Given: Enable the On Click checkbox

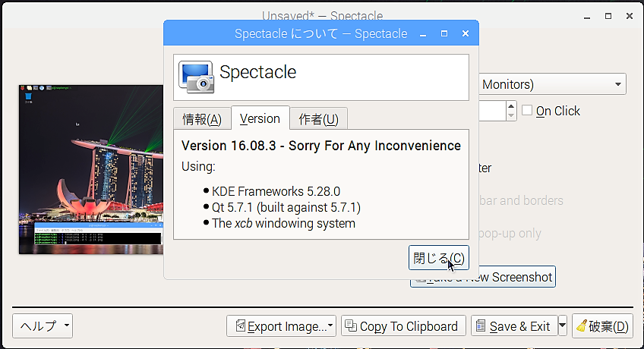Looking at the screenshot, I should pos(527,110).
